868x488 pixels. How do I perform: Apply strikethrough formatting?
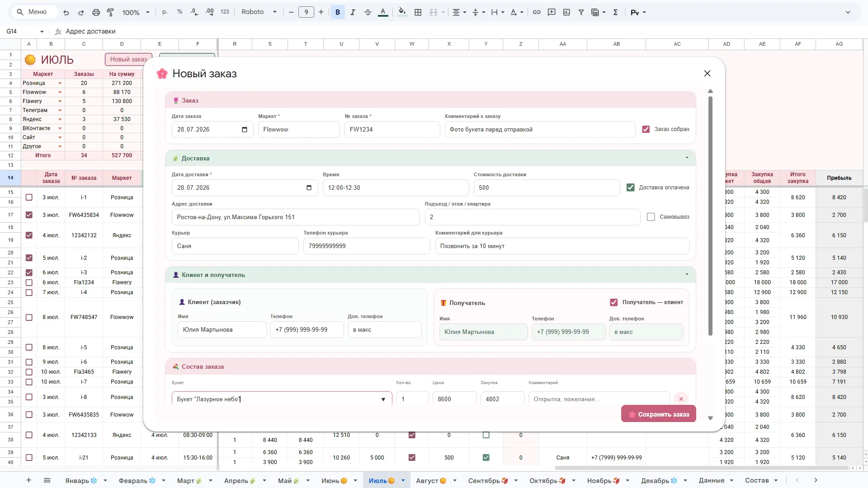[x=368, y=12]
